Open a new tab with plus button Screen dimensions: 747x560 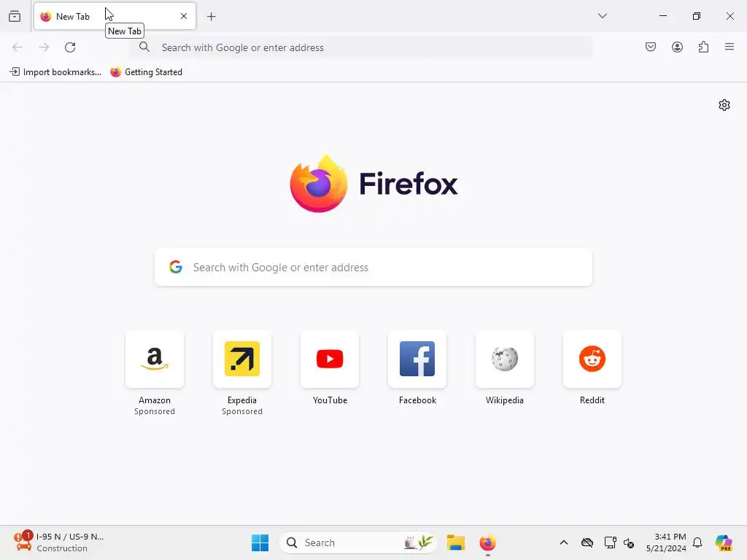point(211,17)
